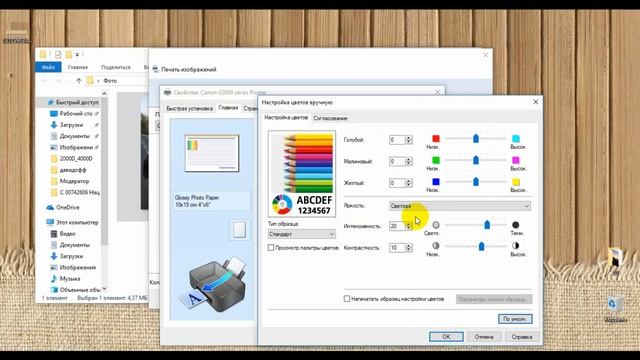This screenshot has width=640, height=360.
Task: Click the Малиновый spinner arrows
Action: pyautogui.click(x=408, y=161)
